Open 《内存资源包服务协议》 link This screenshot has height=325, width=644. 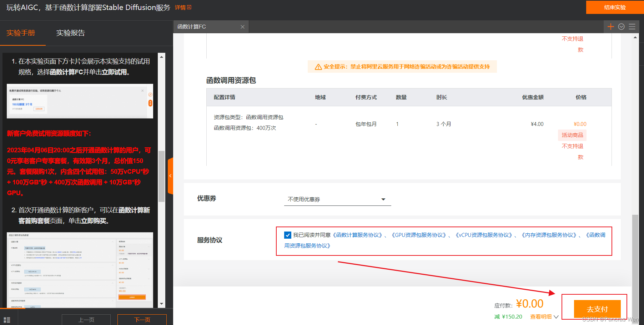click(x=549, y=235)
